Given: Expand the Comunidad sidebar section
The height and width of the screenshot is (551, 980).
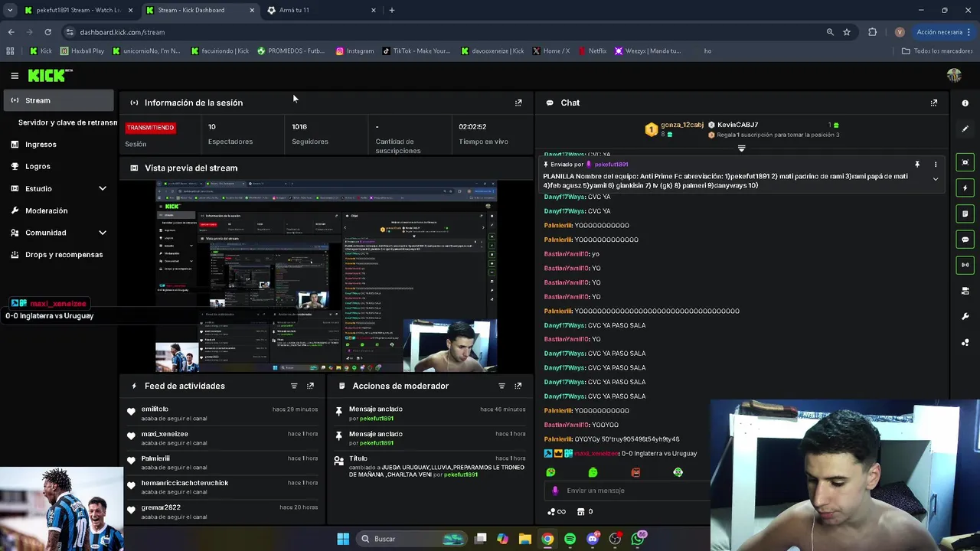Looking at the screenshot, I should click(x=103, y=233).
